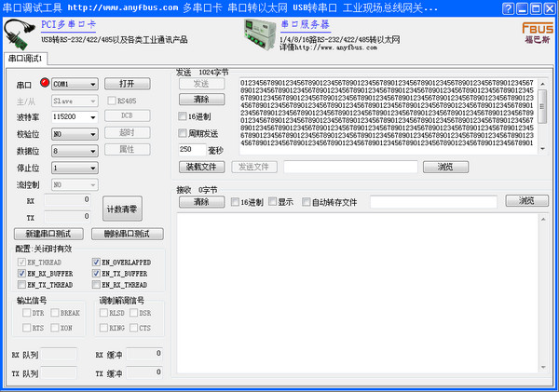This screenshot has height=392, width=559.
Task: Enable 16进制 checkbox in send section
Action: coord(184,116)
